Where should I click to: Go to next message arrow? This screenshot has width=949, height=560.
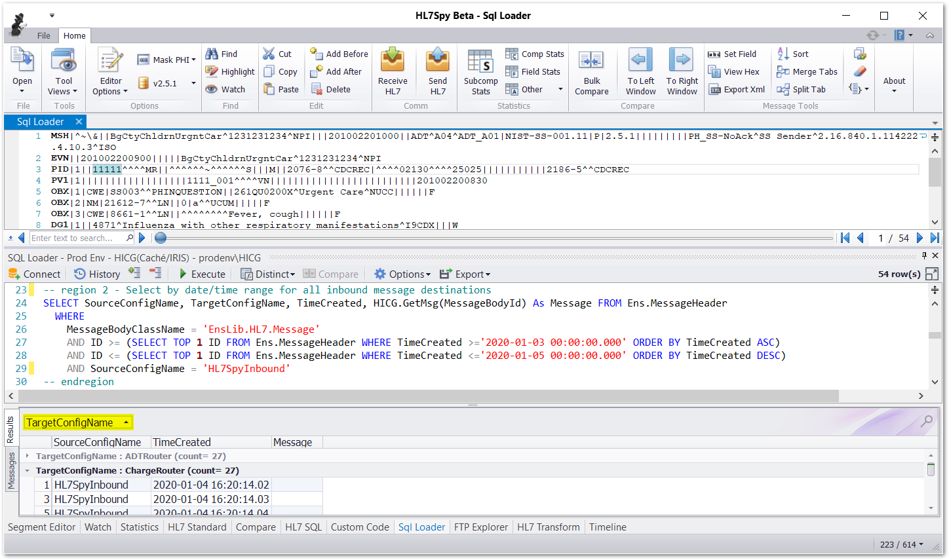point(920,238)
